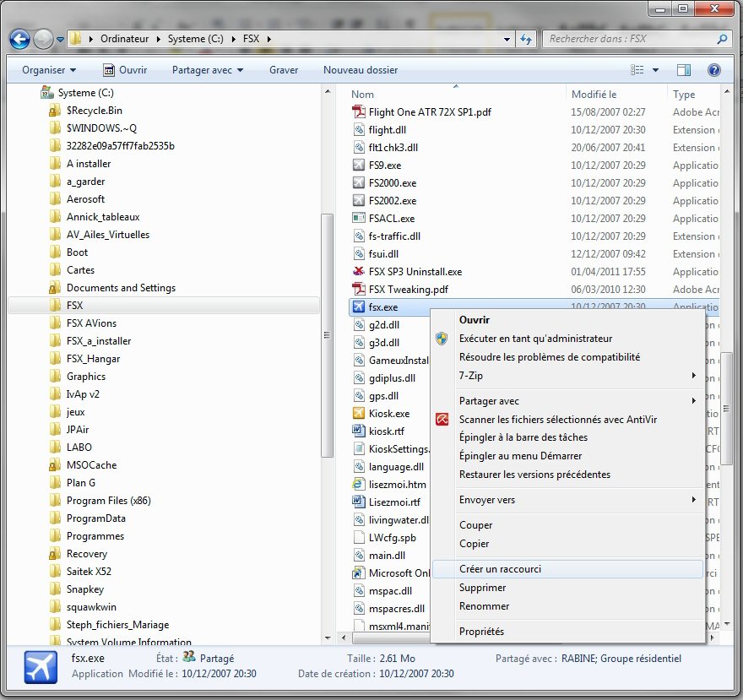Click the $Recycle.Bin folder icon
743x700 pixels.
[55, 111]
